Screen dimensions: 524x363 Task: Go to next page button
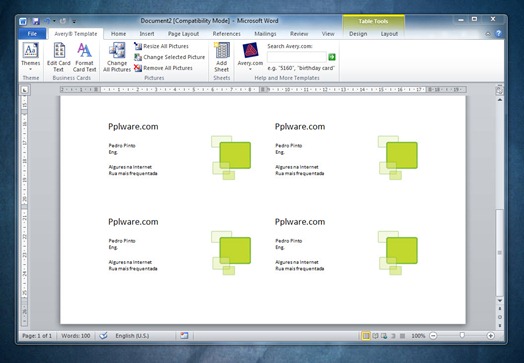point(500,325)
